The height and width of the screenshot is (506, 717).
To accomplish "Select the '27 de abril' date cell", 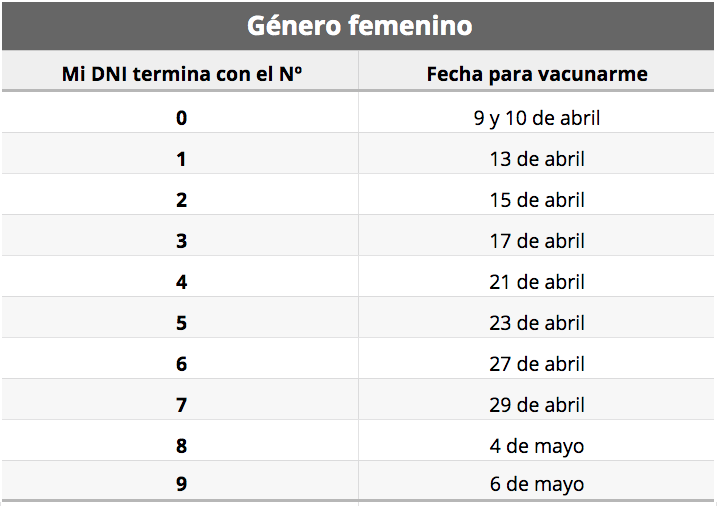I will point(537,364).
